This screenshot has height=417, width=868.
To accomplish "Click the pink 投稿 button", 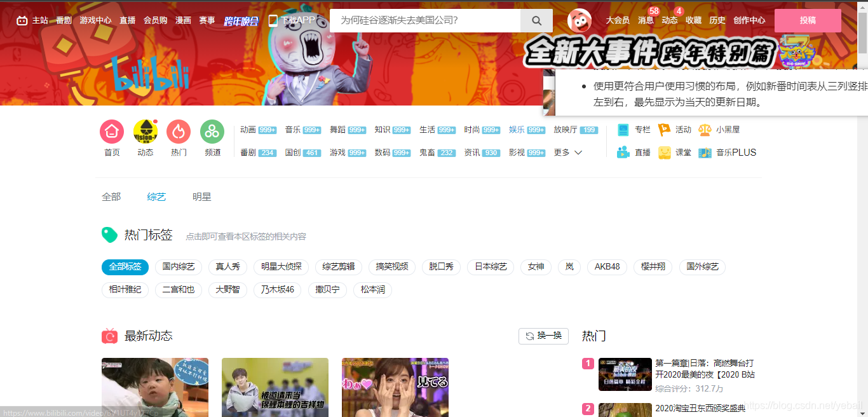I will click(x=808, y=20).
